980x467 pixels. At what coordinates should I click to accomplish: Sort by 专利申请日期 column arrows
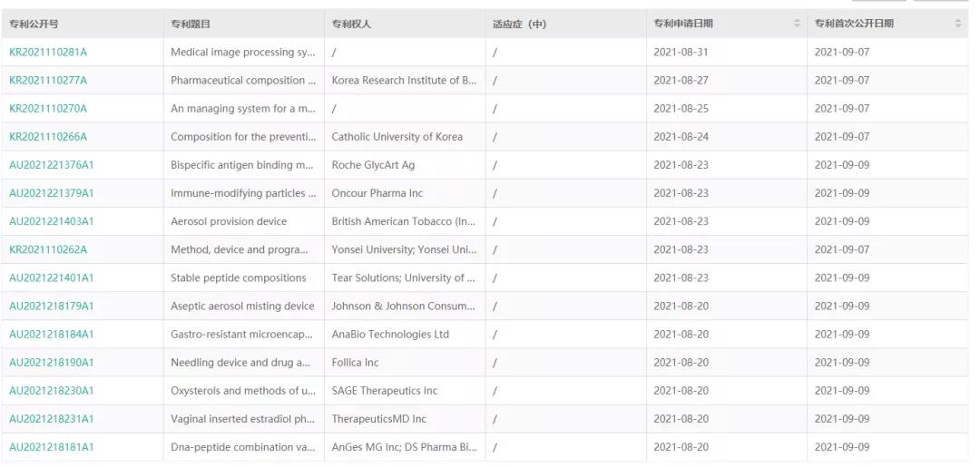(797, 24)
